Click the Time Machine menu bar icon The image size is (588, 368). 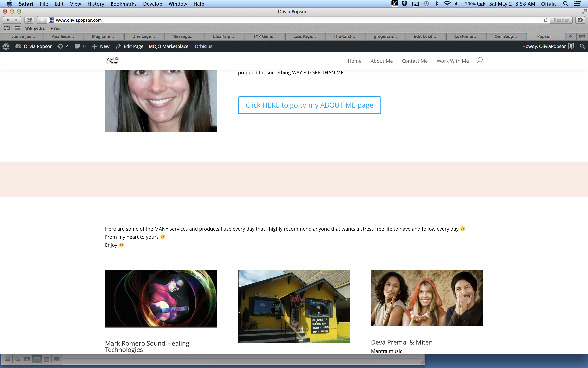tap(426, 4)
